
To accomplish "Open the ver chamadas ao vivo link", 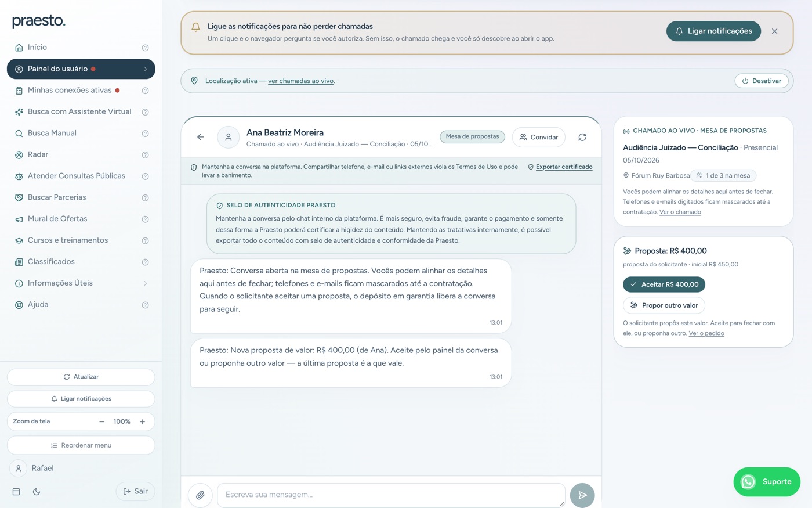I will pyautogui.click(x=300, y=81).
